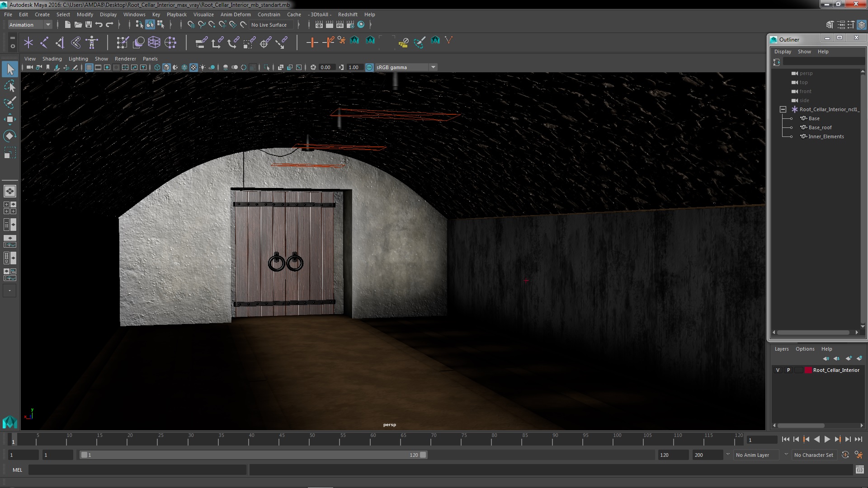The height and width of the screenshot is (488, 868).
Task: Click the Paint Selection tool
Action: [9, 103]
